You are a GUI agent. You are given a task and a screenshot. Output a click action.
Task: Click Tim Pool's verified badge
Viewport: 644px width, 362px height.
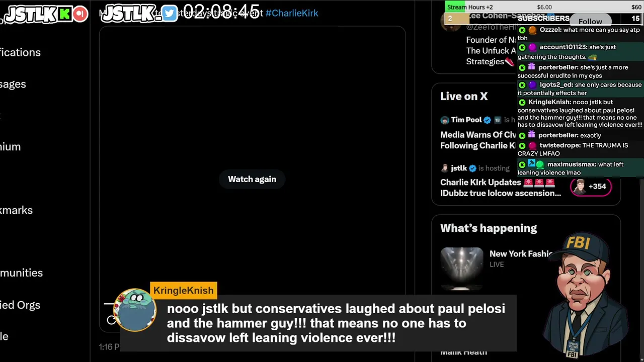click(x=487, y=120)
